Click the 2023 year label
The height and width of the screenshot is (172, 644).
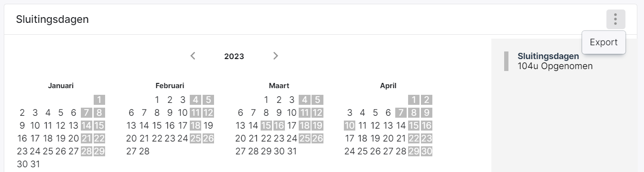pyautogui.click(x=234, y=56)
